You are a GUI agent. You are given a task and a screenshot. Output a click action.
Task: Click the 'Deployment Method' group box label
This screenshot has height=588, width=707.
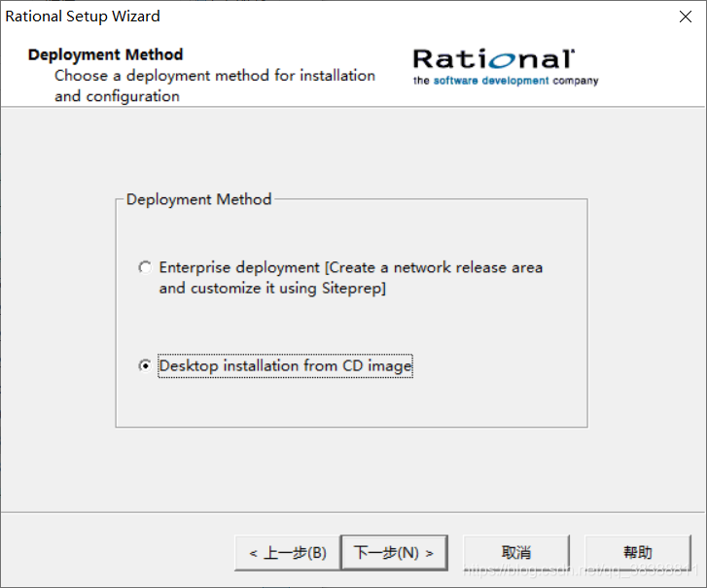click(198, 199)
